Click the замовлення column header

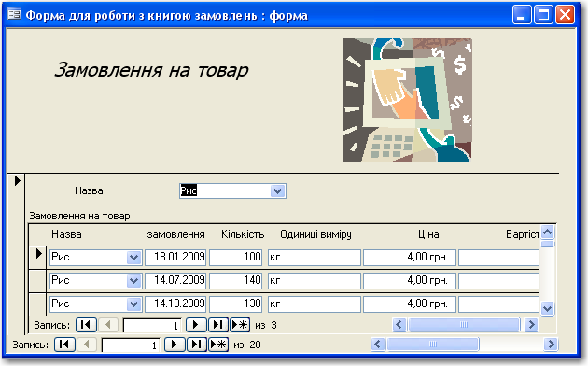175,234
